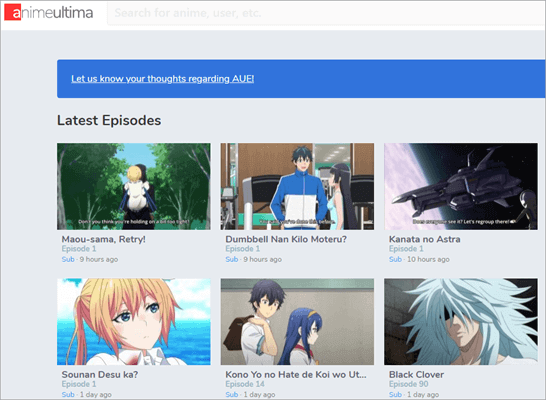Click the animeultima logo
546x400 pixels.
49,13
